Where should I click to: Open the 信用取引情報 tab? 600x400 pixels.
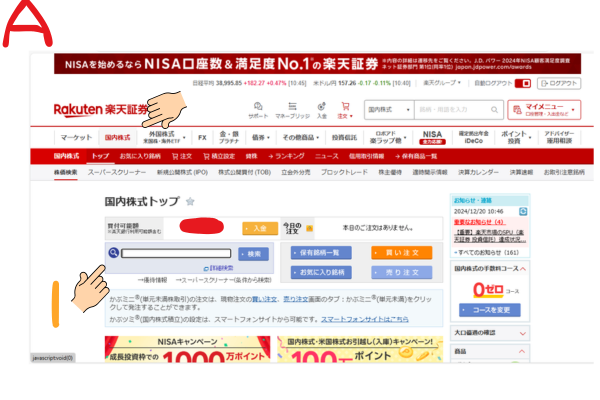(x=366, y=156)
